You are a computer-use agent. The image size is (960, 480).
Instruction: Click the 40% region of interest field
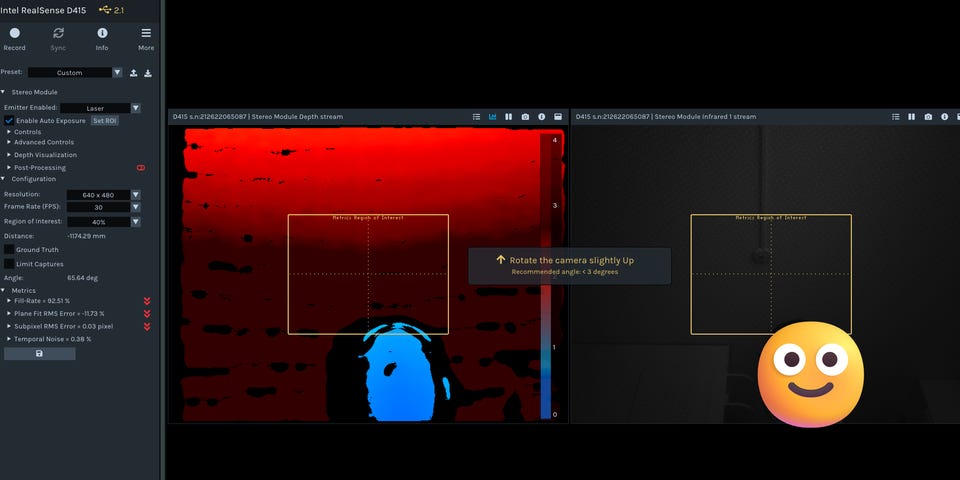[x=99, y=222]
